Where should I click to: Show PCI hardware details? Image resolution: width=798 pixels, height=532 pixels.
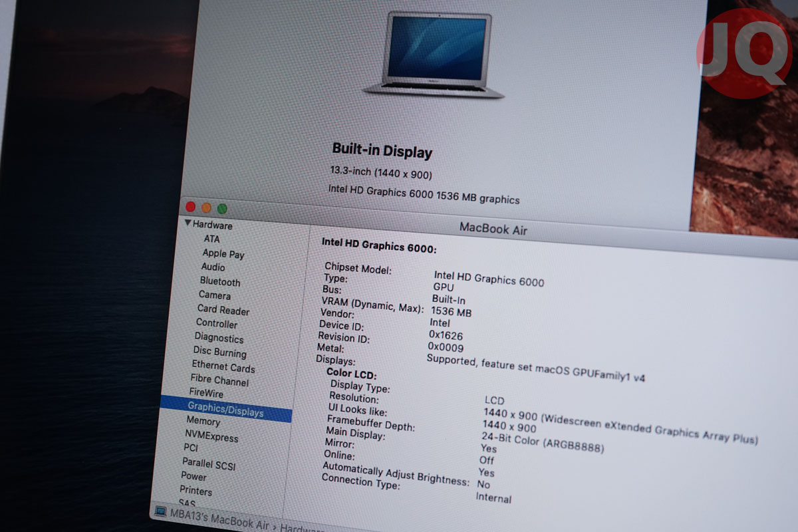[191, 448]
